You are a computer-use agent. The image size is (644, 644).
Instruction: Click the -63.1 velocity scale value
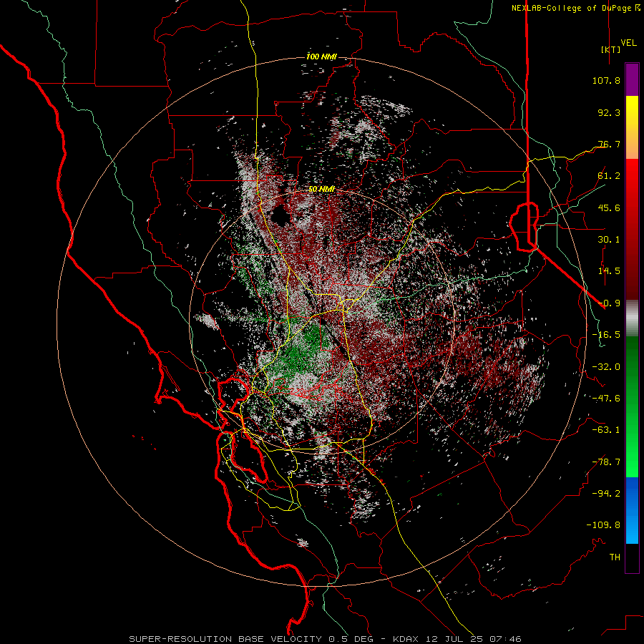(x=606, y=430)
